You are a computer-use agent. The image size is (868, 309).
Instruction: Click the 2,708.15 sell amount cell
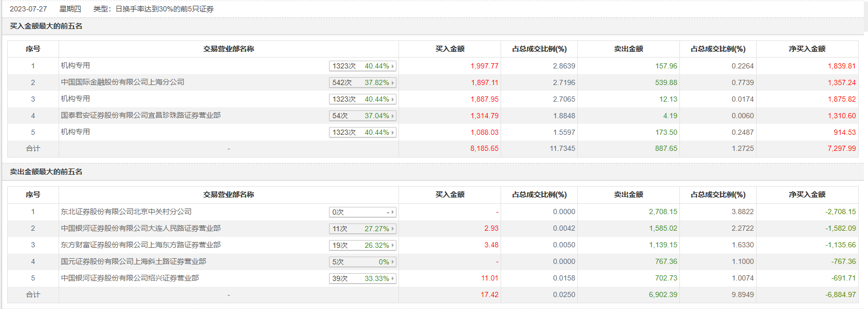[663, 212]
